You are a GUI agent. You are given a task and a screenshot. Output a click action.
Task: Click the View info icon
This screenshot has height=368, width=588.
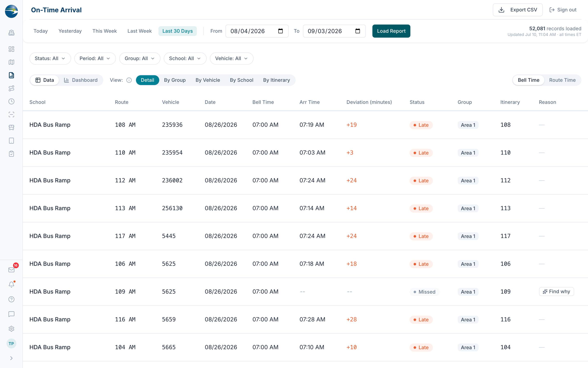tap(129, 80)
